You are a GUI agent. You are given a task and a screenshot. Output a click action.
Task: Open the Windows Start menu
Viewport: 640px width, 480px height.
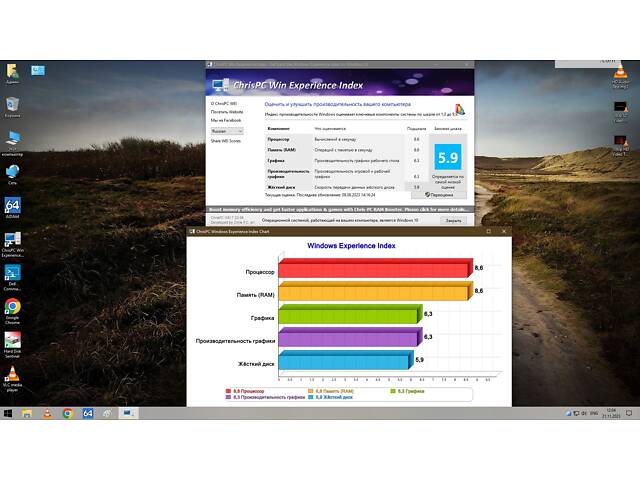point(8,413)
